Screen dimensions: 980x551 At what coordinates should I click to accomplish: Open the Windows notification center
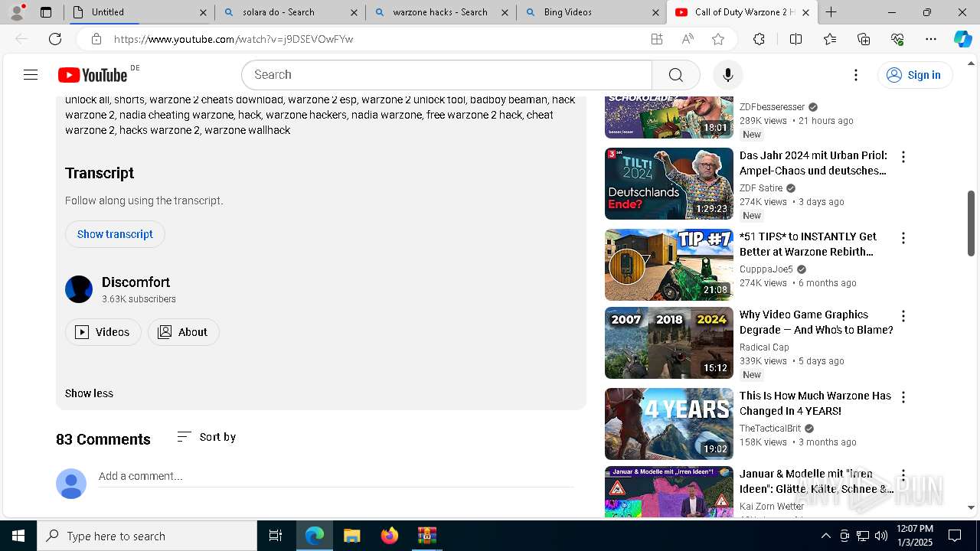pos(955,536)
